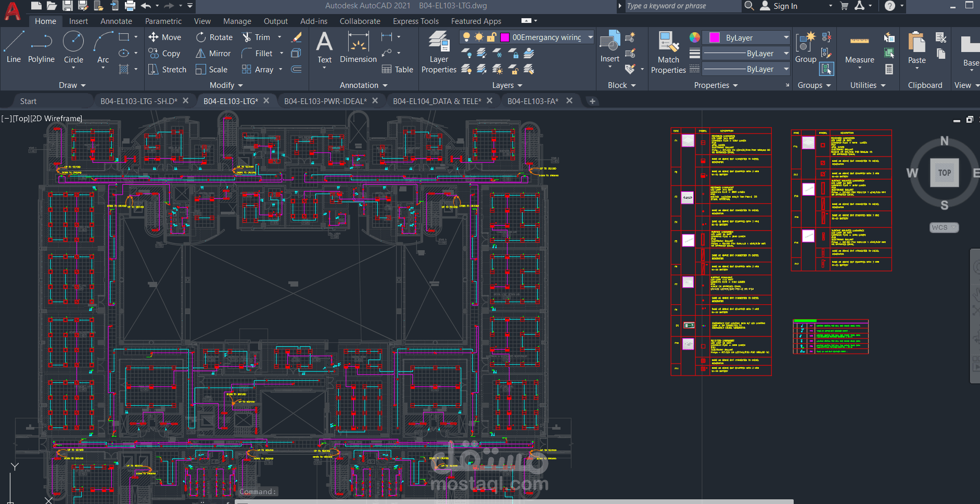
Task: Click the Scale command
Action: 211,70
